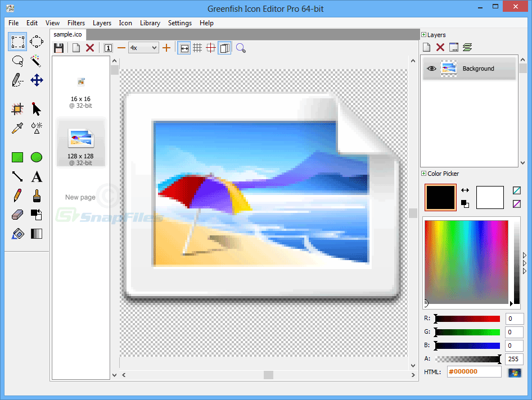Choose the Paint Brush tool
This screenshot has height=400, width=532.
pos(37,196)
